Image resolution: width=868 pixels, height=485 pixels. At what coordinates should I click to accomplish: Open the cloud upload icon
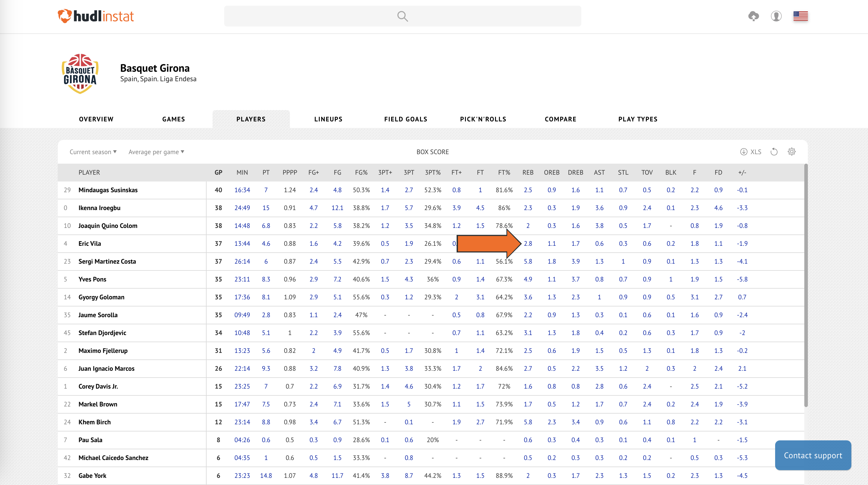pyautogui.click(x=753, y=16)
